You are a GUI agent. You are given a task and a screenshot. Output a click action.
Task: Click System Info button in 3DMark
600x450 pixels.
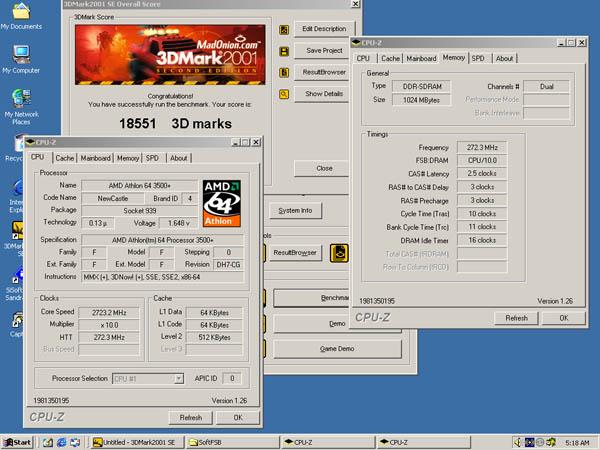(295, 211)
